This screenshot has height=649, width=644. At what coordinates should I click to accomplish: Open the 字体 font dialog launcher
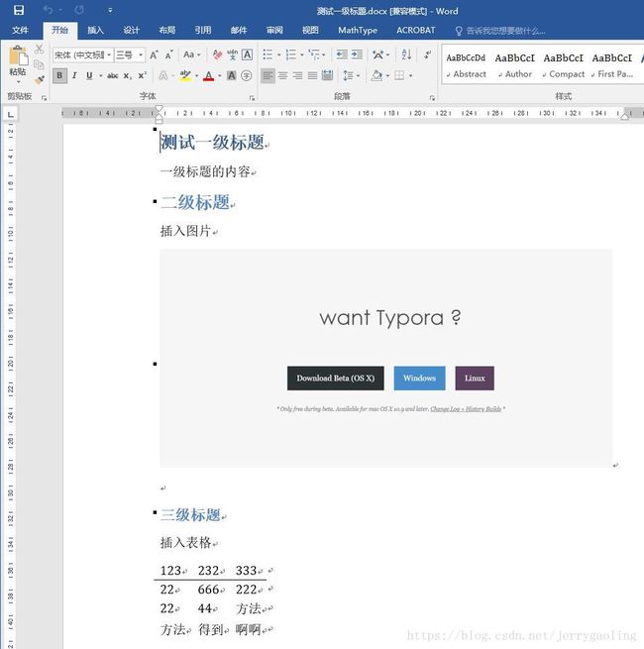tap(252, 98)
